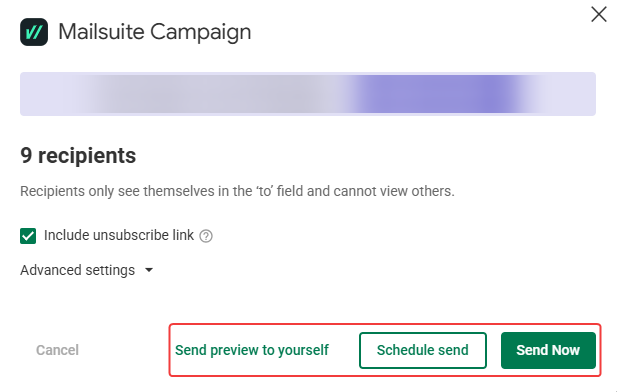This screenshot has height=392, width=617.
Task: Click the Include unsubscribe link label
Action: pyautogui.click(x=119, y=235)
